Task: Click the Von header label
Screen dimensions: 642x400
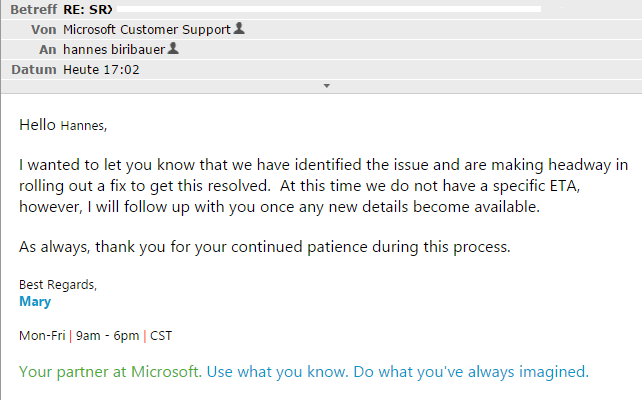Action: click(x=43, y=29)
